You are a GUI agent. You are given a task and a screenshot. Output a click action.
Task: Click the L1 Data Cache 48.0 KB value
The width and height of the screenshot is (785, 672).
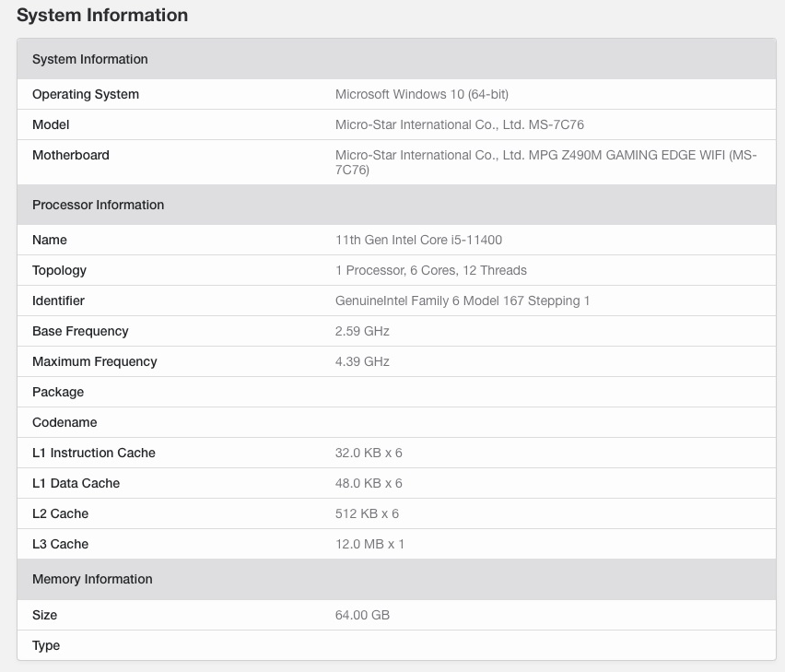[369, 483]
